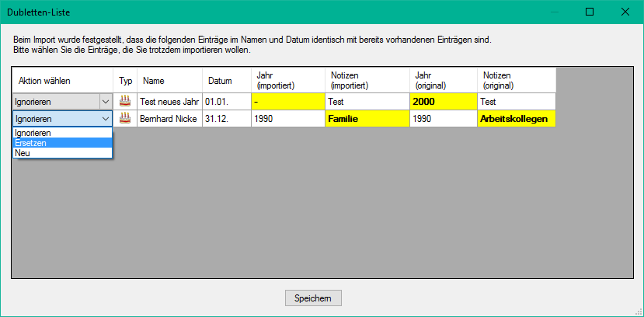Click the birthday cake icon for Test neues Jahr

tap(125, 101)
